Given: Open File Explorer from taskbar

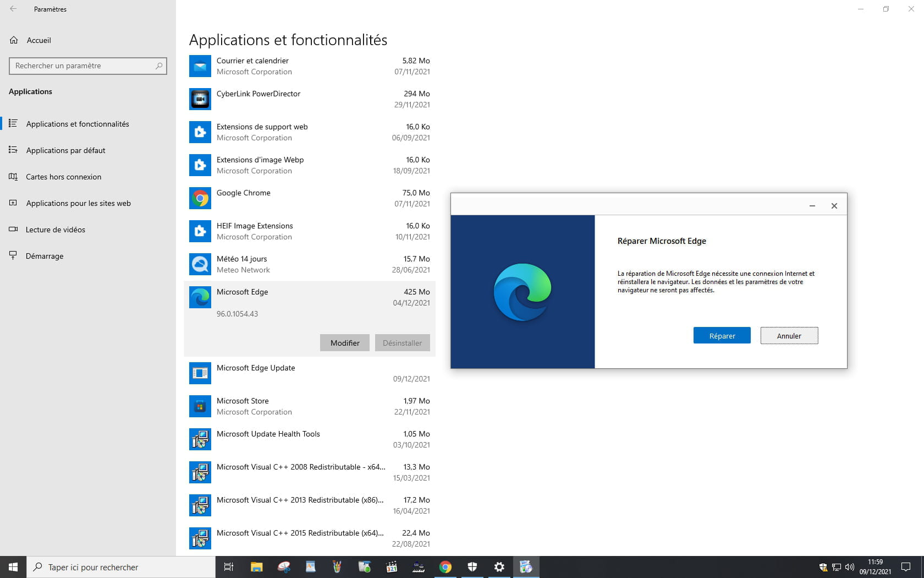Looking at the screenshot, I should point(257,567).
